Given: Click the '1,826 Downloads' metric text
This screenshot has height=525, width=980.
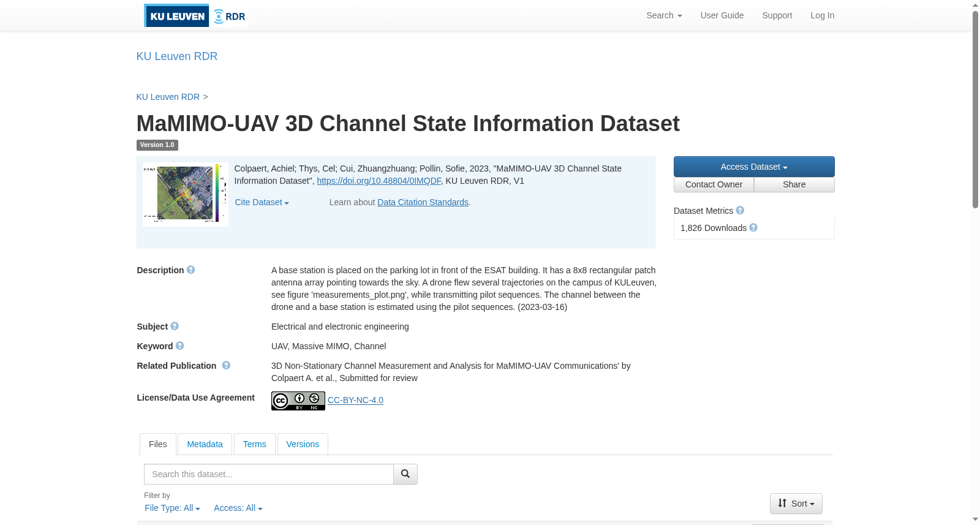Looking at the screenshot, I should click(714, 228).
